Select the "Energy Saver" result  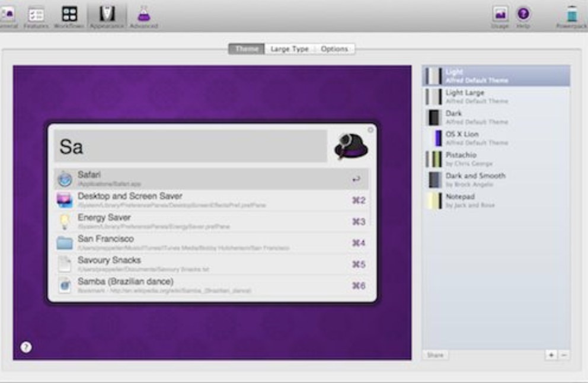point(212,221)
